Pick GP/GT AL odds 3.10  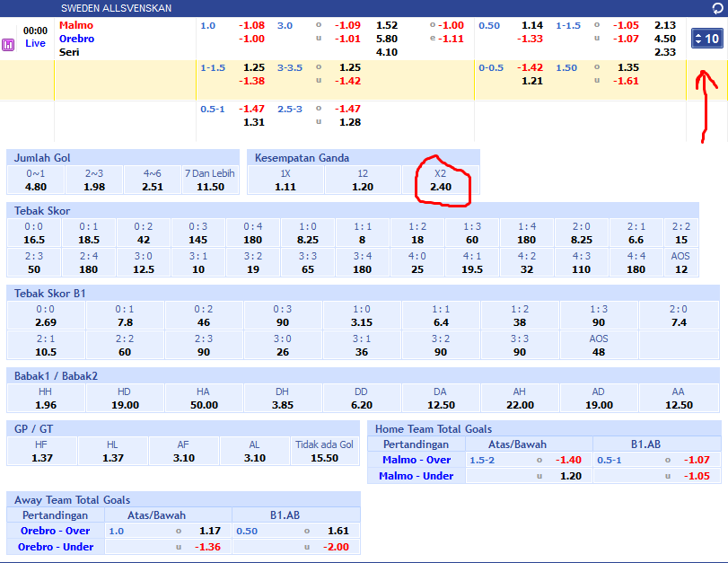point(255,458)
